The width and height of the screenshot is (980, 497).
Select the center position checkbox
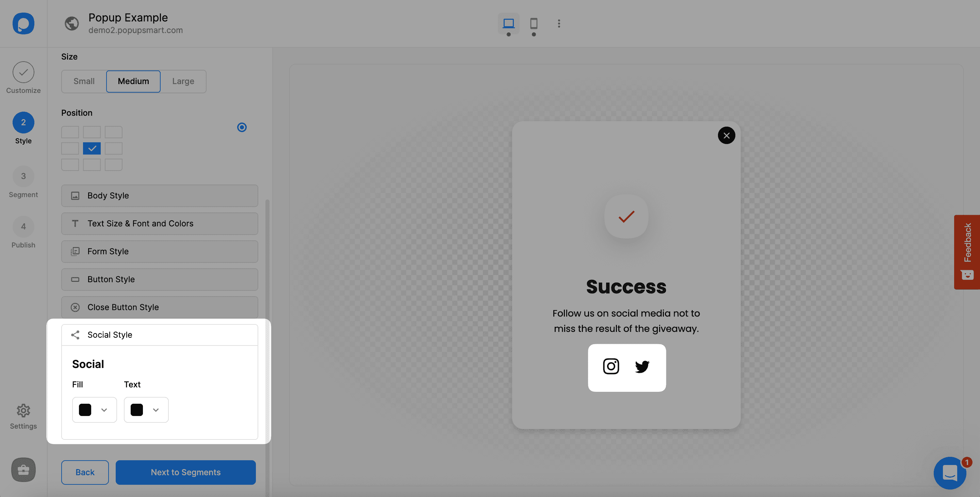pyautogui.click(x=92, y=148)
